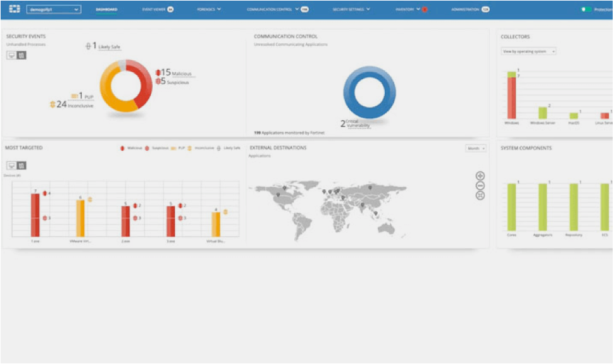Click the Repository system component bar
Screen dimensions: 613x364
(x=573, y=207)
